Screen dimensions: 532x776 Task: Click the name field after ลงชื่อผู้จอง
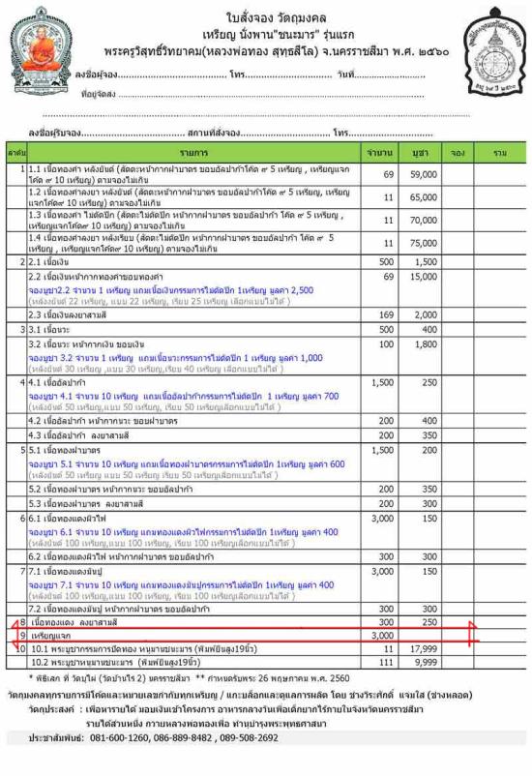(x=172, y=75)
